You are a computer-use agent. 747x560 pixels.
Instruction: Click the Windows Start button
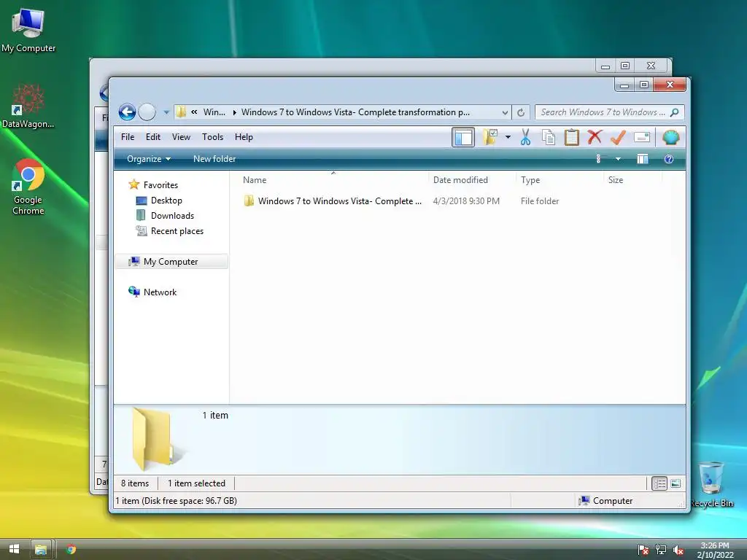tap(14, 549)
